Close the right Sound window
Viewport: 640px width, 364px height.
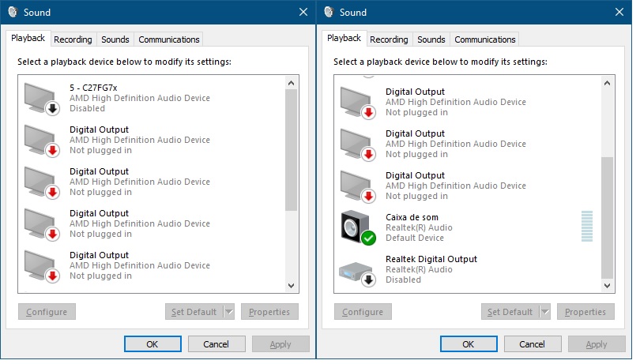pos(619,12)
